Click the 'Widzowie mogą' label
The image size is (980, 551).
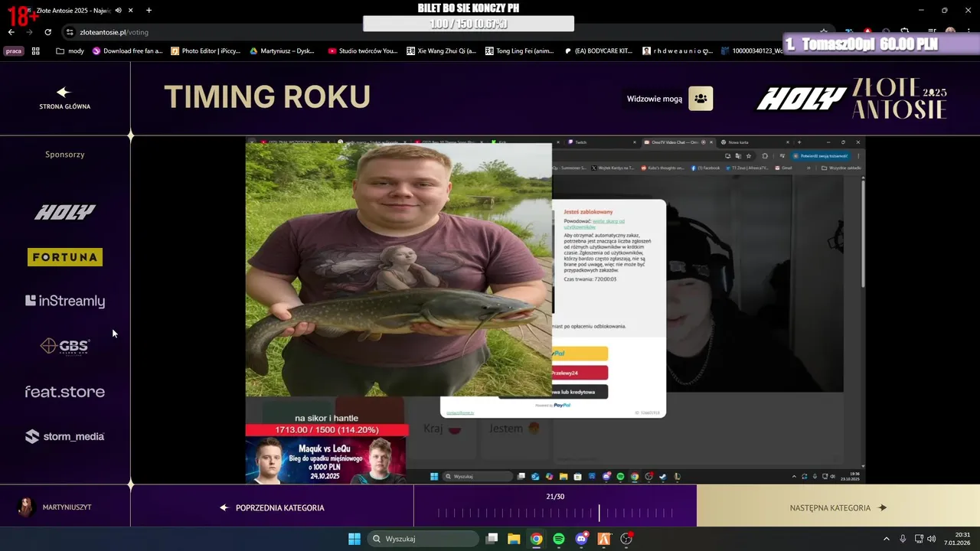[655, 99]
